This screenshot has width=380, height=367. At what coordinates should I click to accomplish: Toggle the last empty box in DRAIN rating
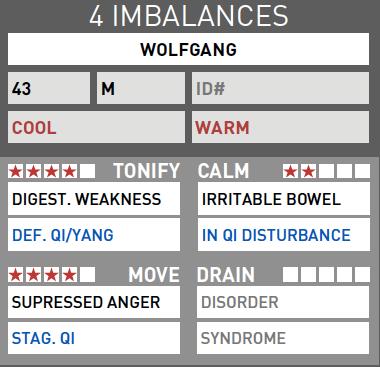(362, 275)
